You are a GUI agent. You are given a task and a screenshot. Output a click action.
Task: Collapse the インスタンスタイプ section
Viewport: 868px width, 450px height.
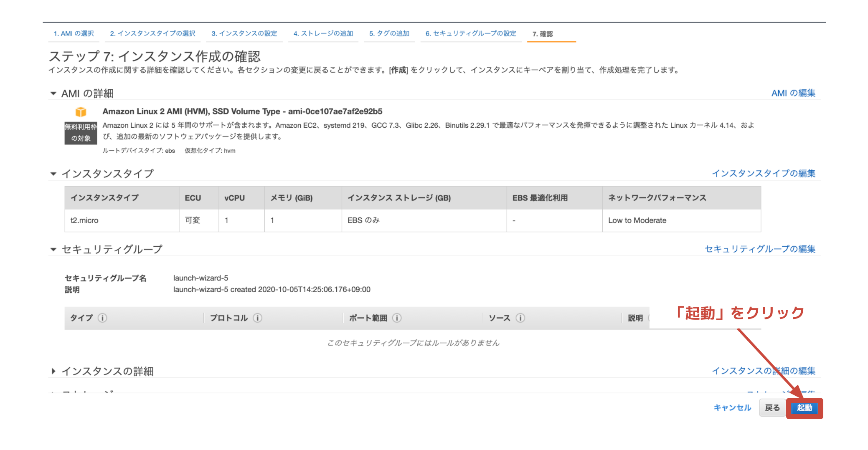pyautogui.click(x=53, y=174)
